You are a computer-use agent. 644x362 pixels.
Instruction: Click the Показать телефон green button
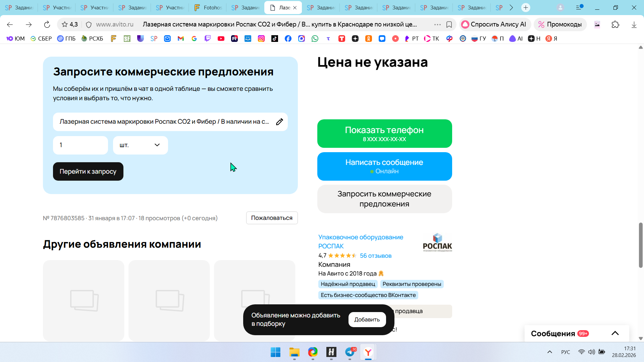[384, 133]
